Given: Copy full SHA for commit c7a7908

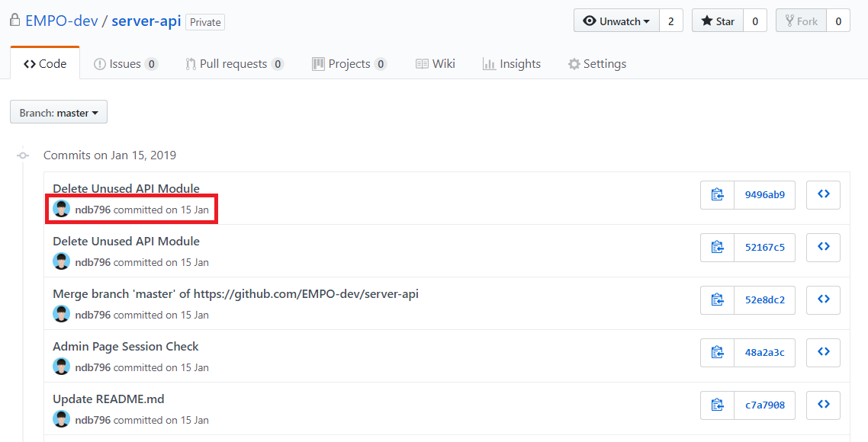Looking at the screenshot, I should point(718,405).
